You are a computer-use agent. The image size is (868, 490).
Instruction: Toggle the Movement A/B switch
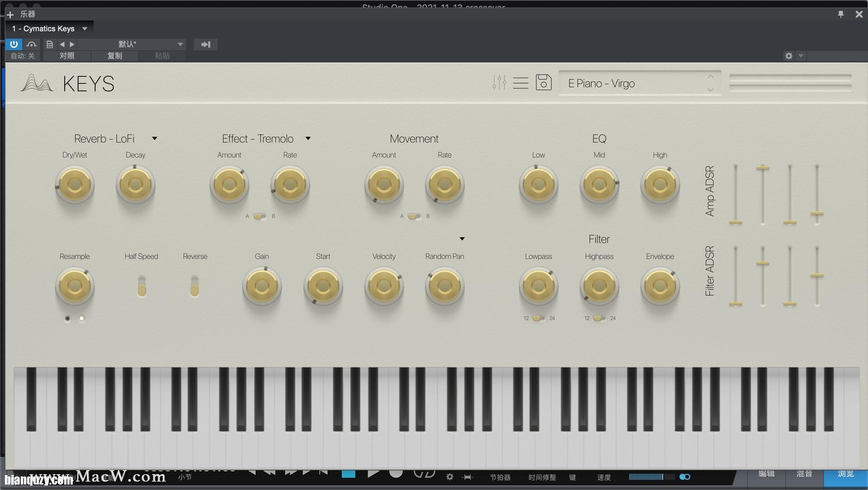(415, 216)
